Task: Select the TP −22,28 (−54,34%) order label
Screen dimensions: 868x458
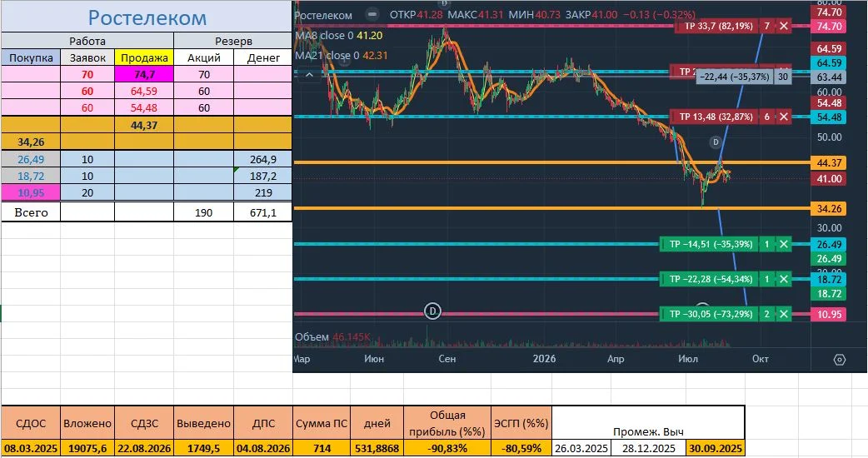Action: point(711,279)
